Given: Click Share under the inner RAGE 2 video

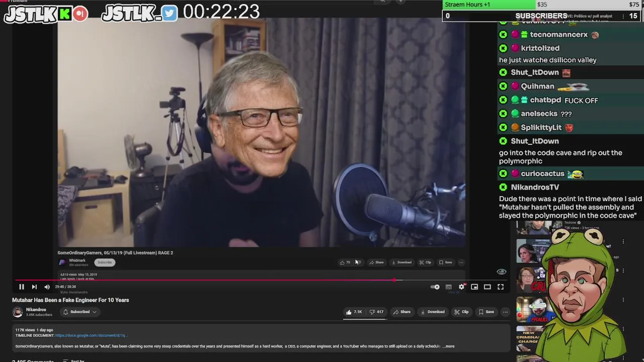Looking at the screenshot, I should pos(376,262).
